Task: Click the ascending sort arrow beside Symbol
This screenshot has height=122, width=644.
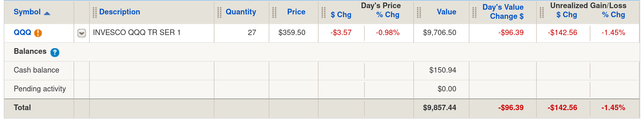Action: pos(47,13)
